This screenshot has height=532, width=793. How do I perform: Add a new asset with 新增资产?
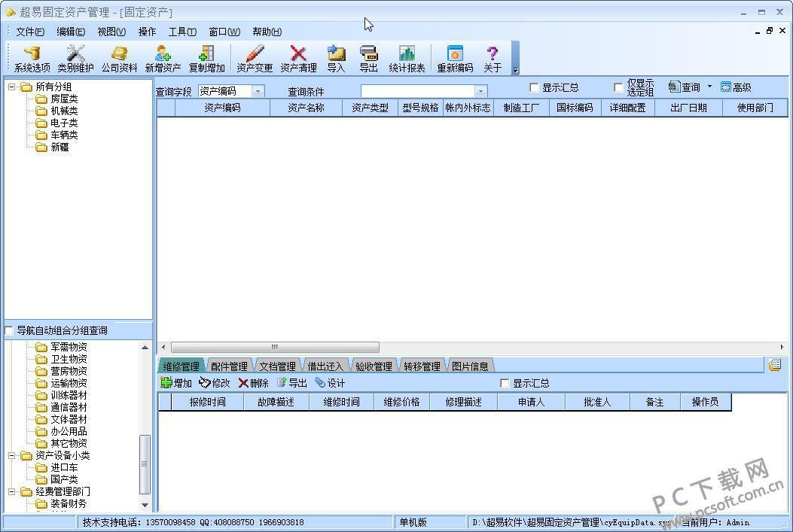[163, 59]
